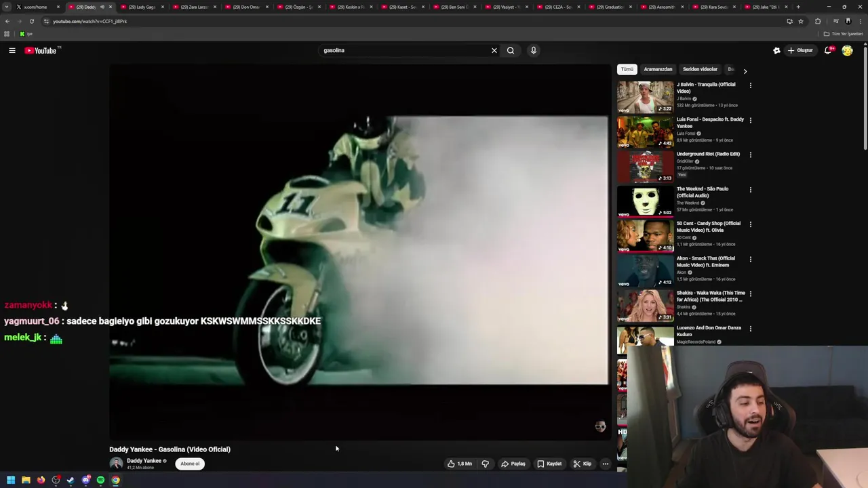Viewport: 868px width, 488px height.
Task: Like the video with thumbs up
Action: [459, 464]
